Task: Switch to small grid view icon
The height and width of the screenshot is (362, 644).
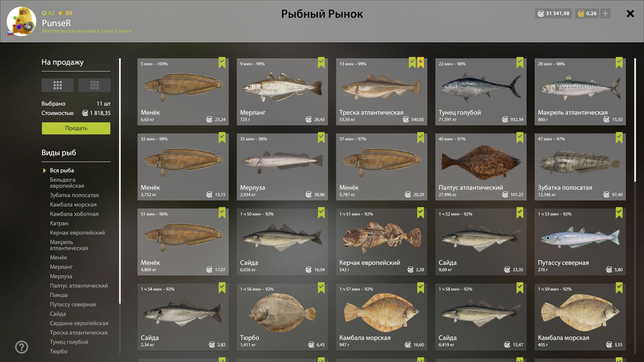Action: pos(94,85)
